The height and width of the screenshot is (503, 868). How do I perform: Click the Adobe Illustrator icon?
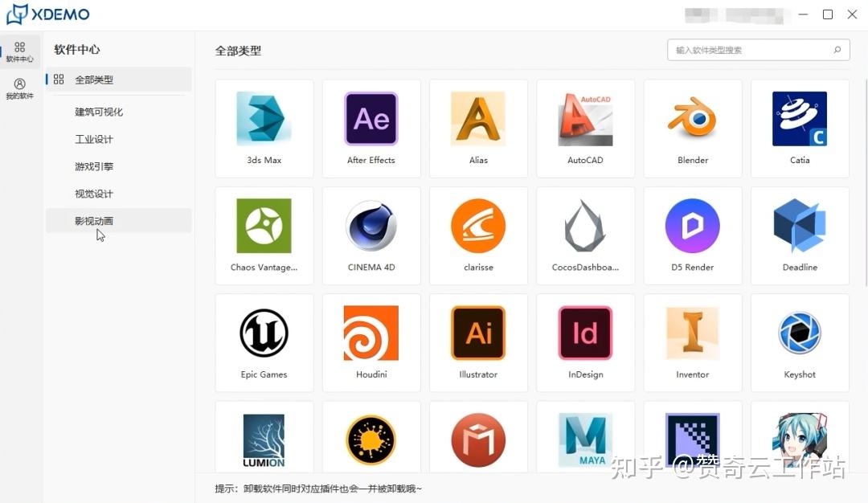pyautogui.click(x=477, y=333)
